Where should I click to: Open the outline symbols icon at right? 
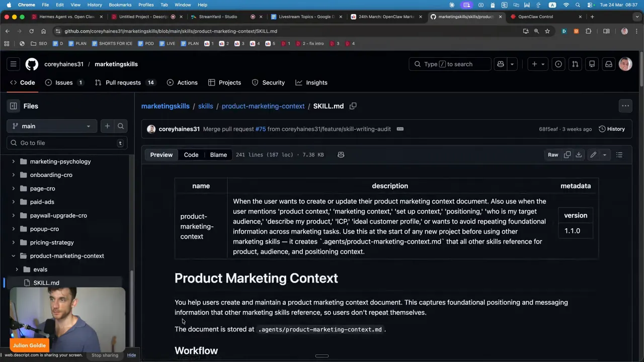click(619, 155)
